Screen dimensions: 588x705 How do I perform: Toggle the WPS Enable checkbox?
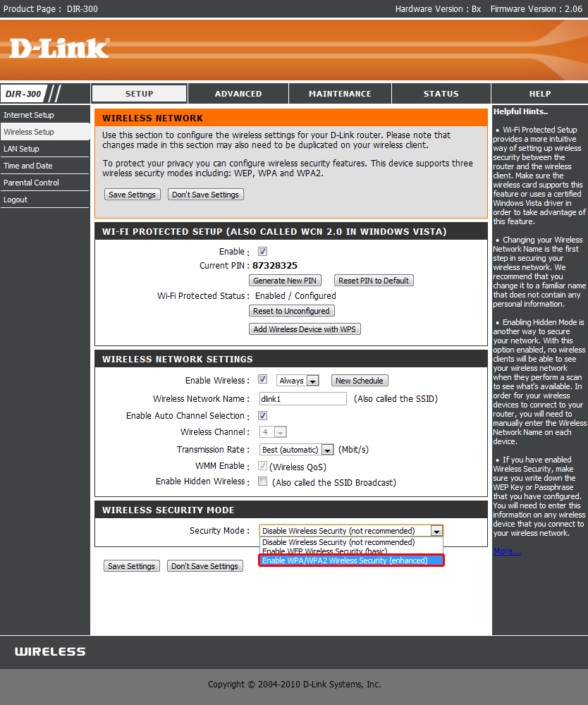click(262, 252)
